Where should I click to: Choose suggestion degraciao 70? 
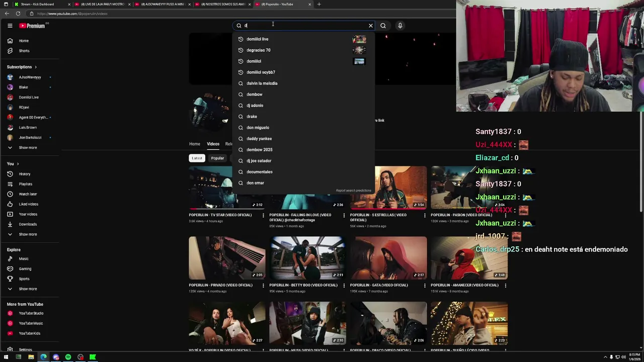coord(303,50)
